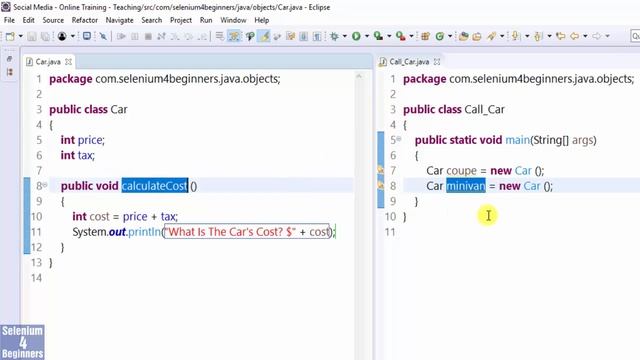The image size is (640, 360).
Task: Click the New Java Package icon
Action: point(425,36)
